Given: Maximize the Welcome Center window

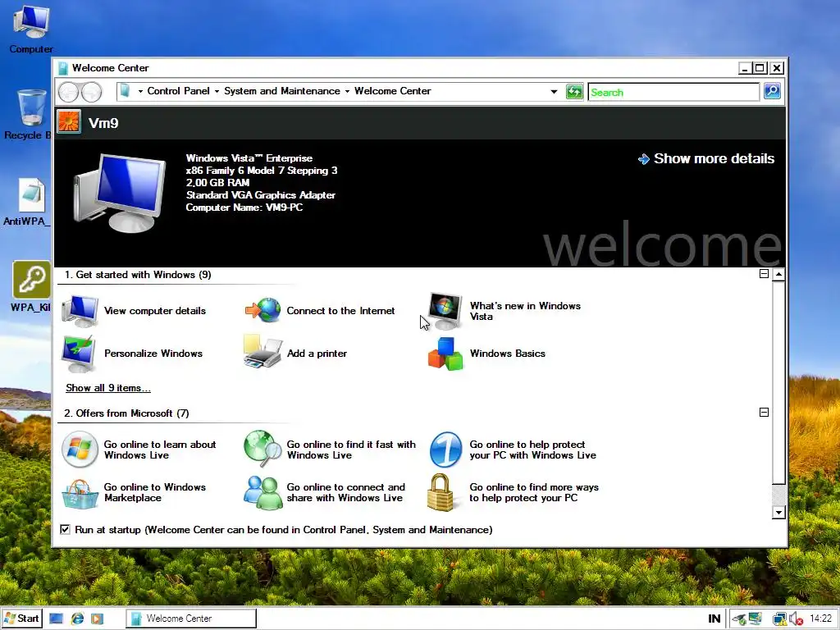Looking at the screenshot, I should click(760, 68).
